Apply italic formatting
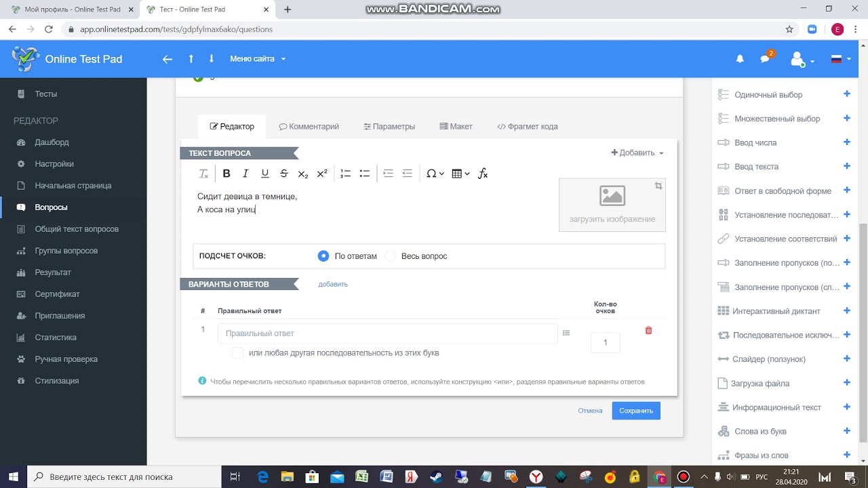The height and width of the screenshot is (488, 868). click(245, 174)
